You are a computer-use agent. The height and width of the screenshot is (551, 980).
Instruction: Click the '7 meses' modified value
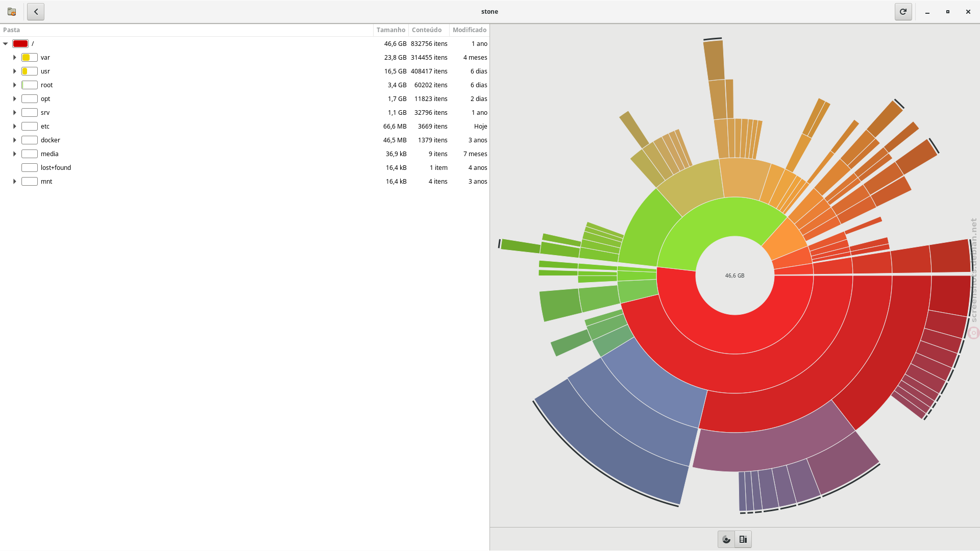[x=475, y=154]
